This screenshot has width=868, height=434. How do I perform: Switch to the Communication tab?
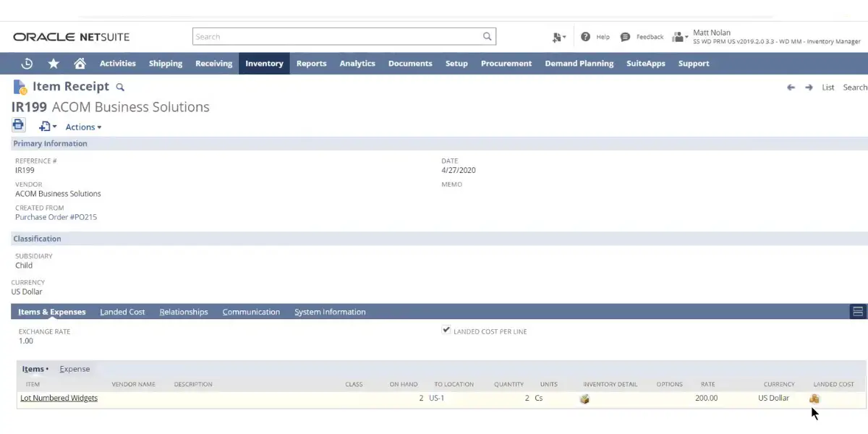click(251, 312)
